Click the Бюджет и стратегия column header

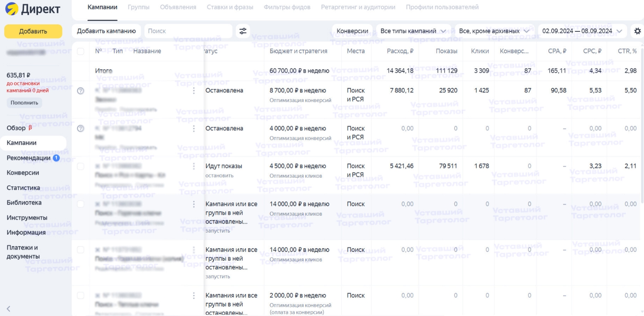click(298, 51)
